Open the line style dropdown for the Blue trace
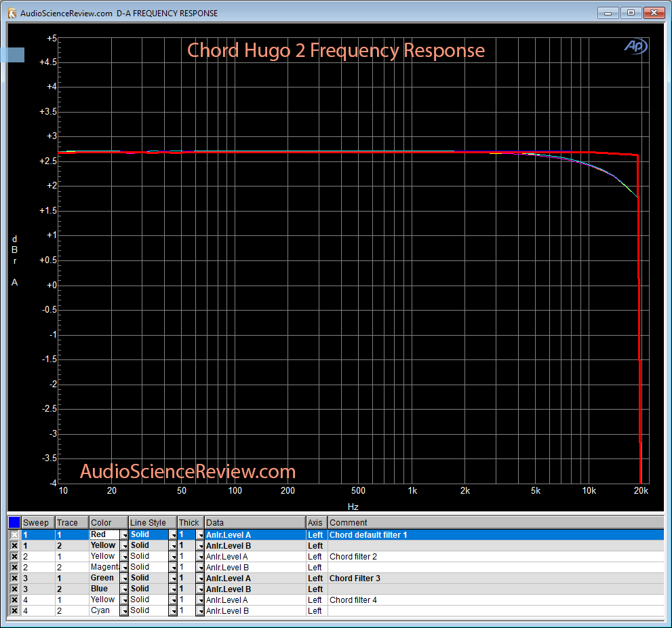Image resolution: width=672 pixels, height=628 pixels. (x=173, y=589)
